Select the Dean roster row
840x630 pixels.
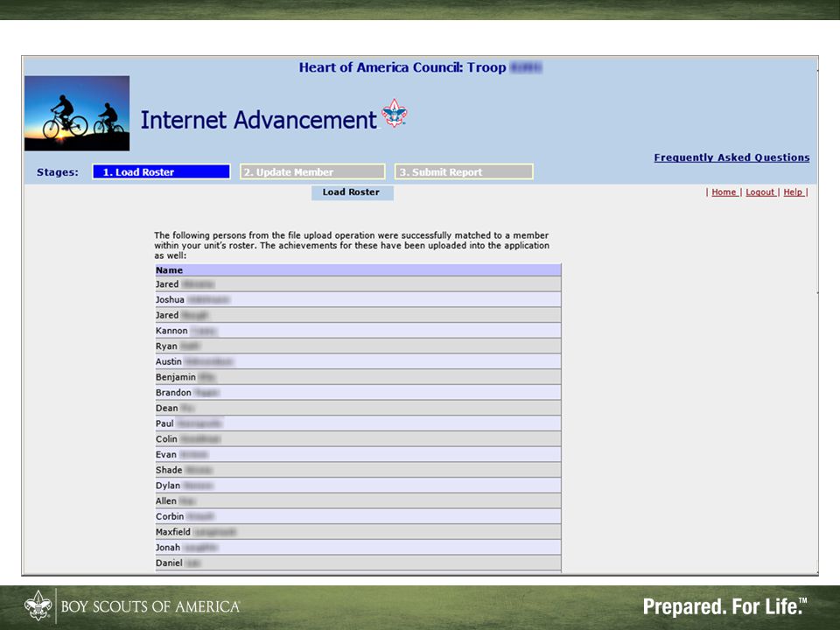point(358,409)
